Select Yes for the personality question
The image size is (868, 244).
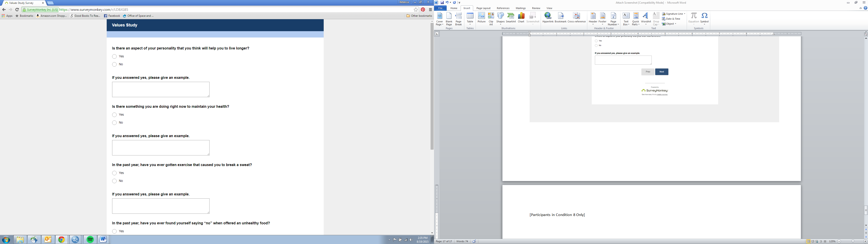115,57
